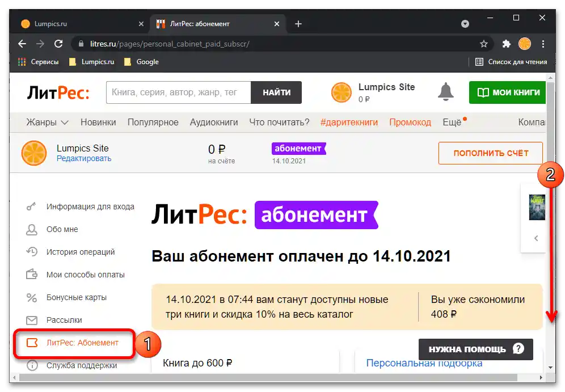Click the history clock icon in sidebar
The image size is (565, 392).
point(32,252)
